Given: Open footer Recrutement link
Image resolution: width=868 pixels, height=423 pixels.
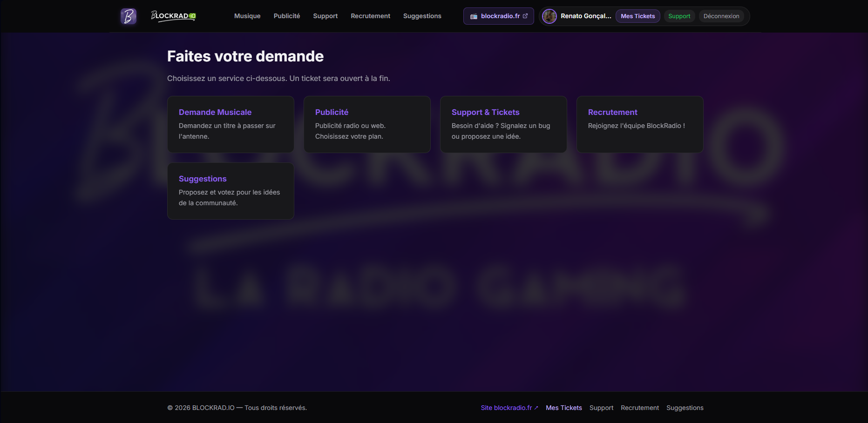Looking at the screenshot, I should click(x=640, y=408).
